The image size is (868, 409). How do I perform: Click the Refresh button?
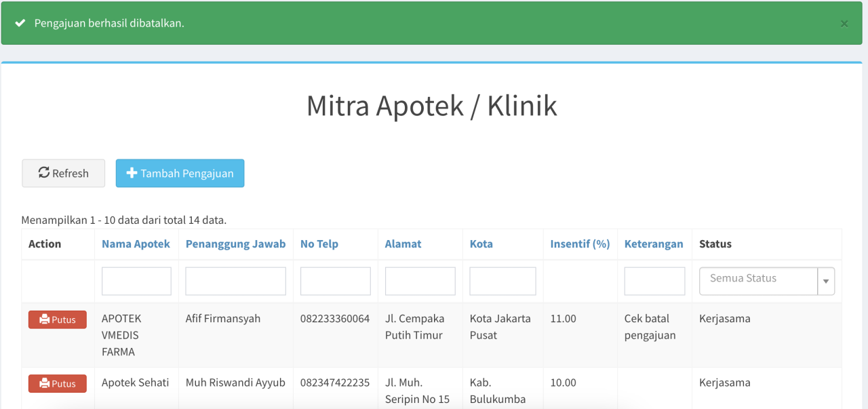pyautogui.click(x=64, y=173)
